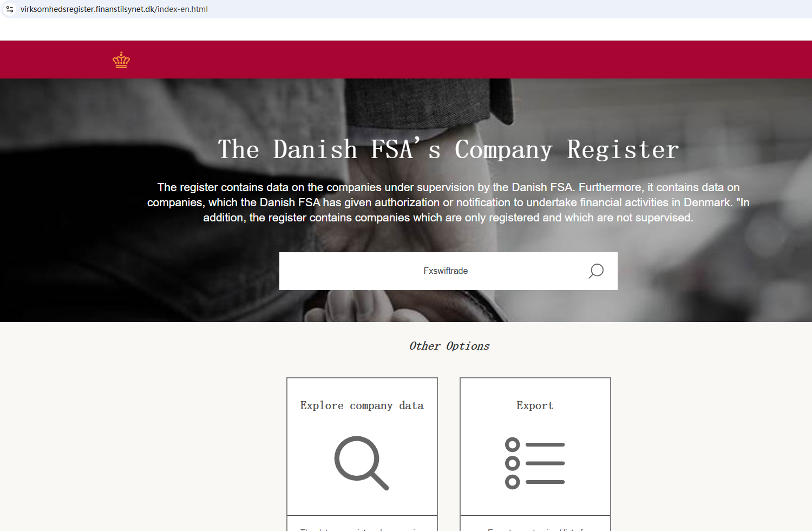The height and width of the screenshot is (531, 812).
Task: Click the white strip above red header
Action: (406, 29)
